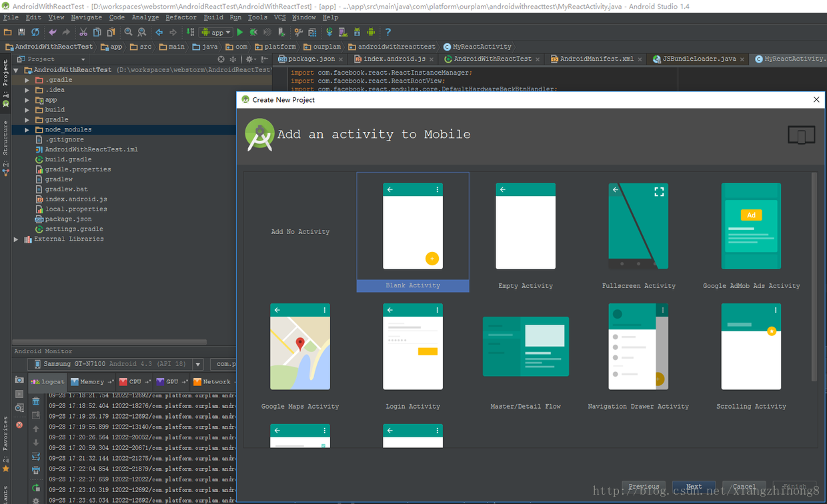Select the Empty Activity template
The height and width of the screenshot is (504, 827).
tap(526, 232)
